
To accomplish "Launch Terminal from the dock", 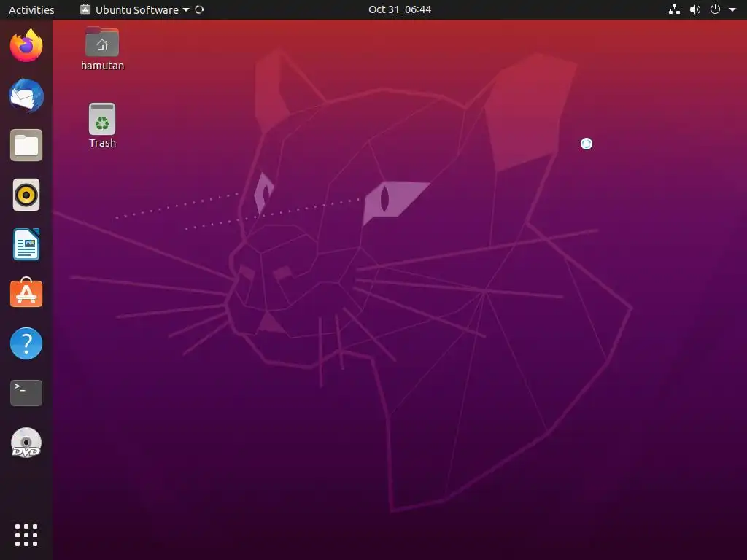I will point(26,393).
